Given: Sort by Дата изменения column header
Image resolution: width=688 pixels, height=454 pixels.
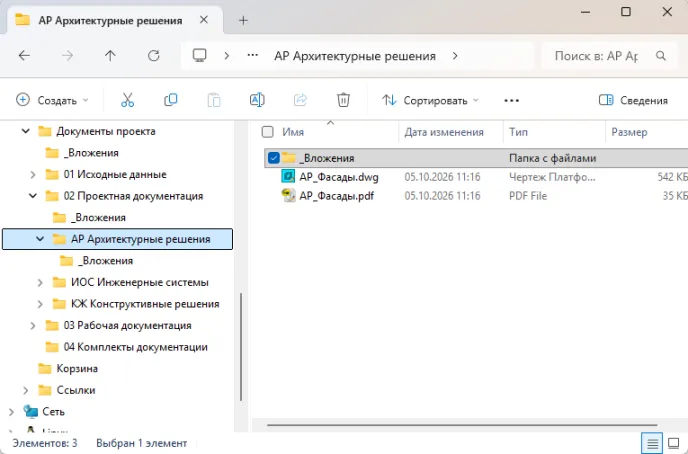Looking at the screenshot, I should (444, 132).
